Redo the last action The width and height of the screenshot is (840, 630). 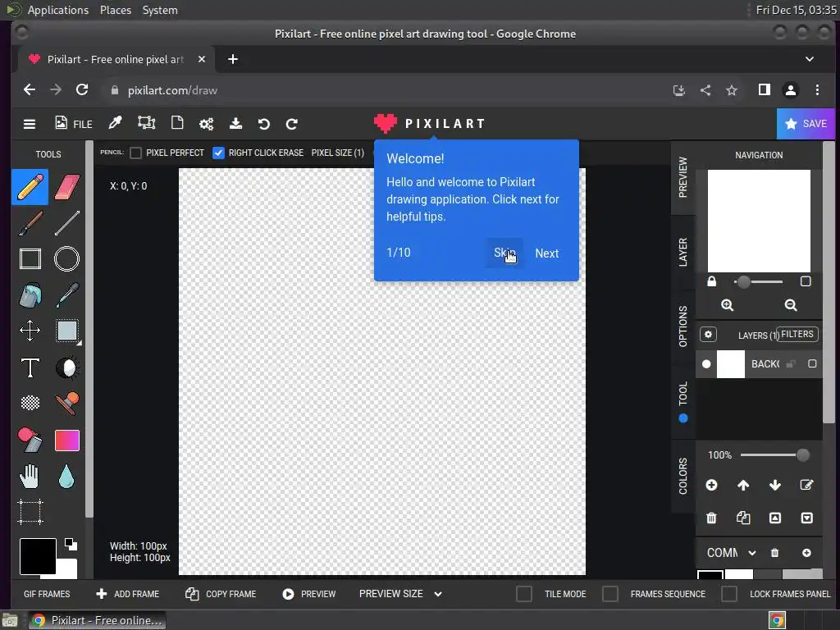click(x=292, y=125)
